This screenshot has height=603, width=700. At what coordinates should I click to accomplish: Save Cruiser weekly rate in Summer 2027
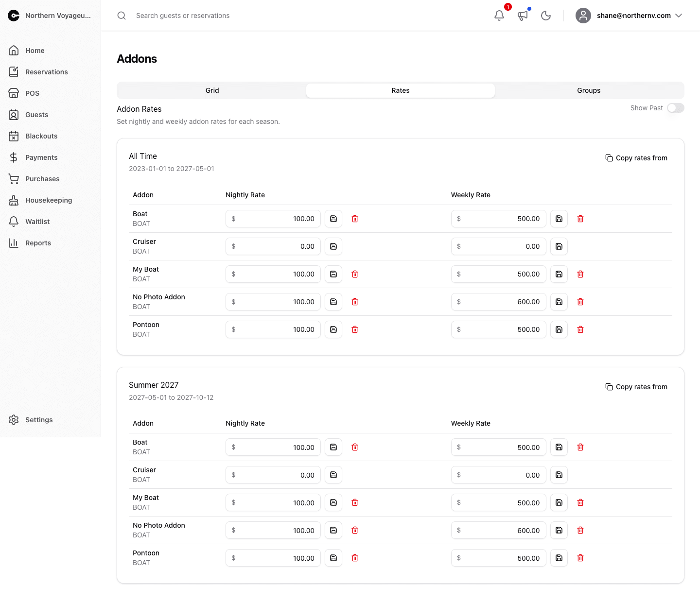[x=559, y=475]
